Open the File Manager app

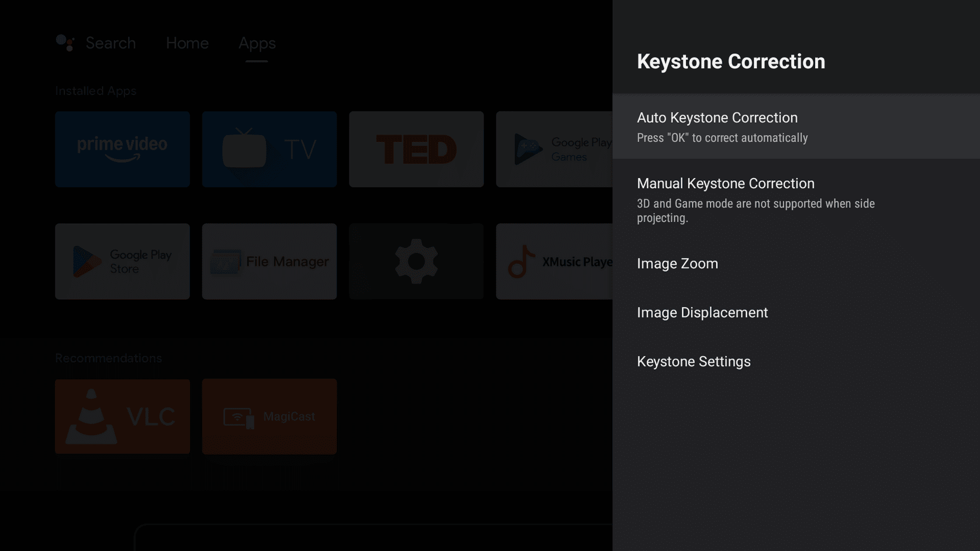click(269, 262)
